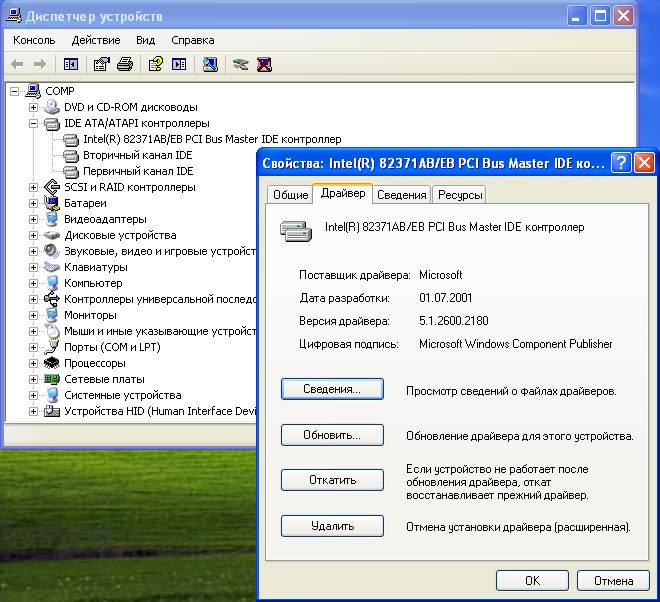
Task: Click Show/Hide console tree icon
Action: [x=71, y=64]
